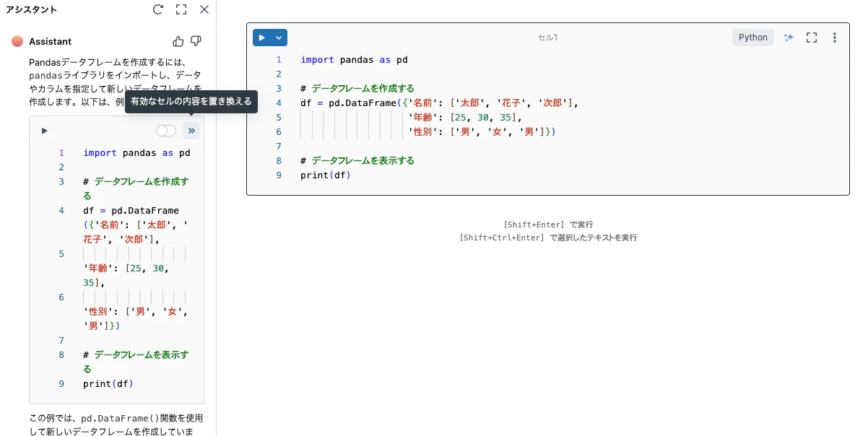Viewport: 868px width, 436px height.
Task: Refresh the Assistant panel conversation
Action: coord(158,9)
